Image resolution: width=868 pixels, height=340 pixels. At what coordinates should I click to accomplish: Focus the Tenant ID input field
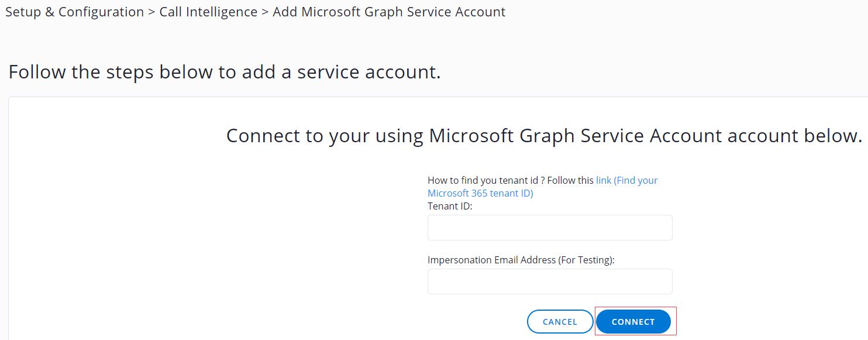550,228
